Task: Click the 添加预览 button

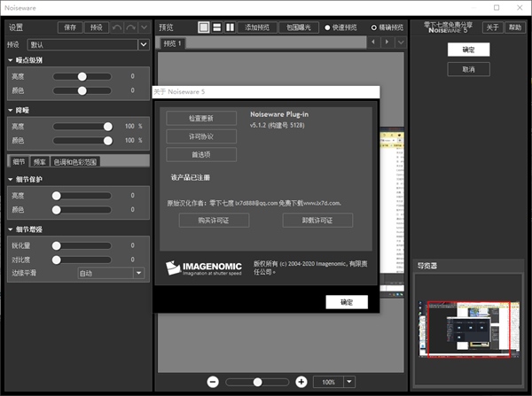Action: point(257,27)
